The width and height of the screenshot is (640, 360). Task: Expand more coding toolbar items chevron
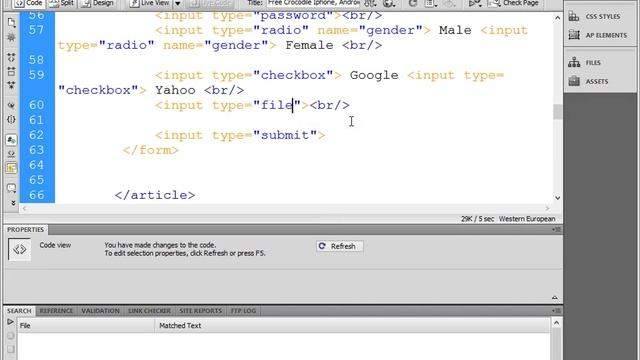[x=13, y=202]
